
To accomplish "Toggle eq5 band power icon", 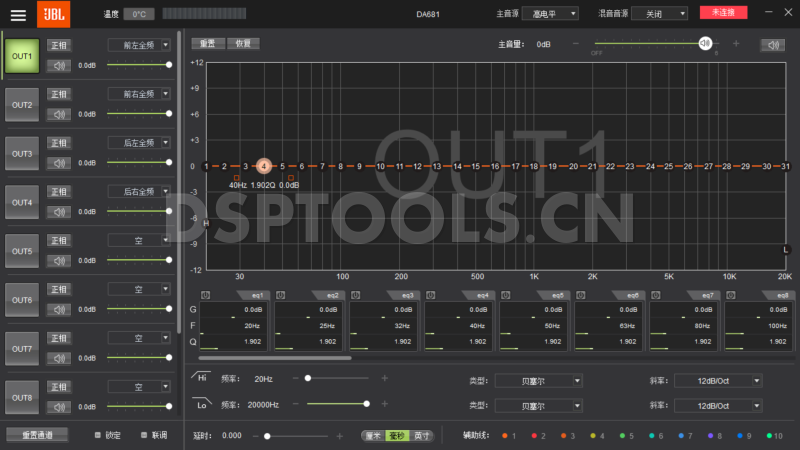I will (x=506, y=295).
